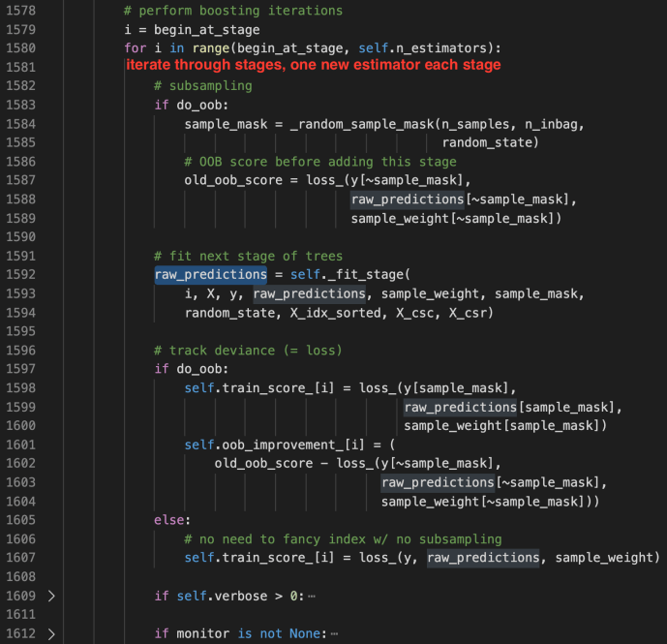
Task: Click '# no need to fancy index' comment
Action: (x=275, y=539)
